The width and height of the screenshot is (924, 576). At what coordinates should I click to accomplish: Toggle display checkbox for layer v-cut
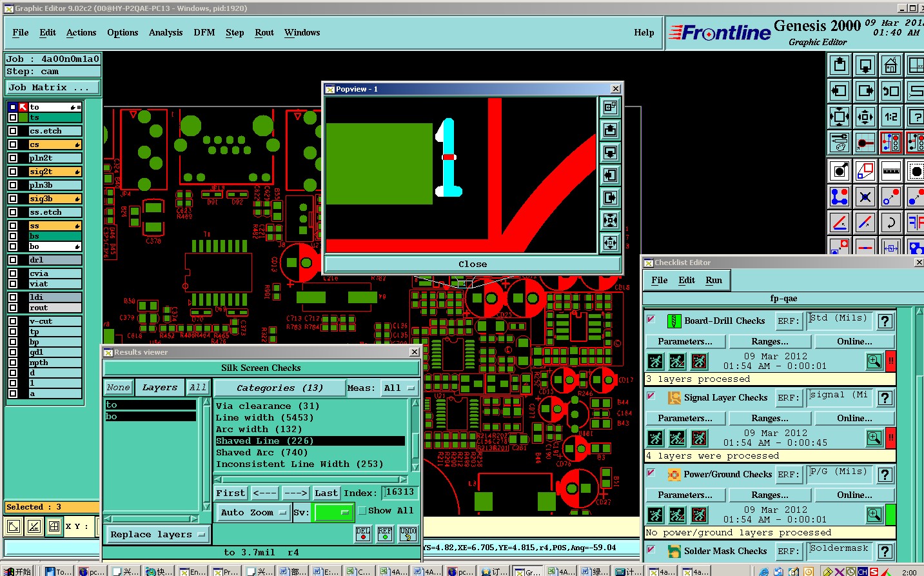[x=13, y=321]
